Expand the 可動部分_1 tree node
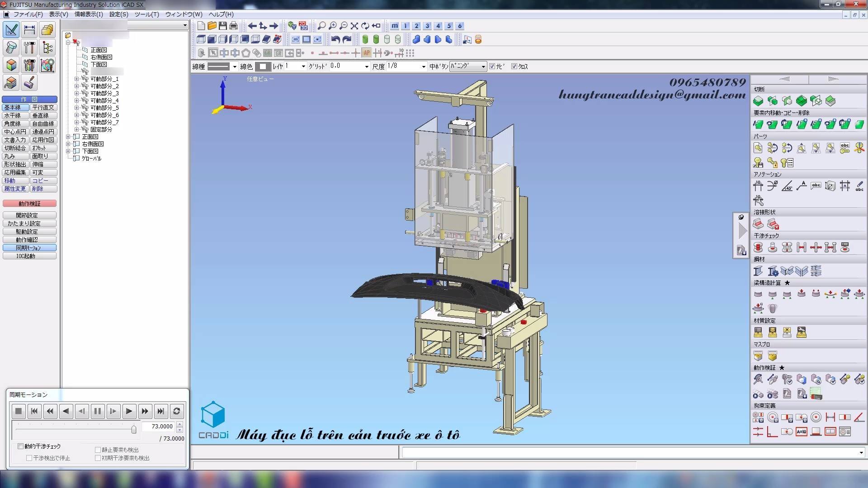 (x=76, y=79)
